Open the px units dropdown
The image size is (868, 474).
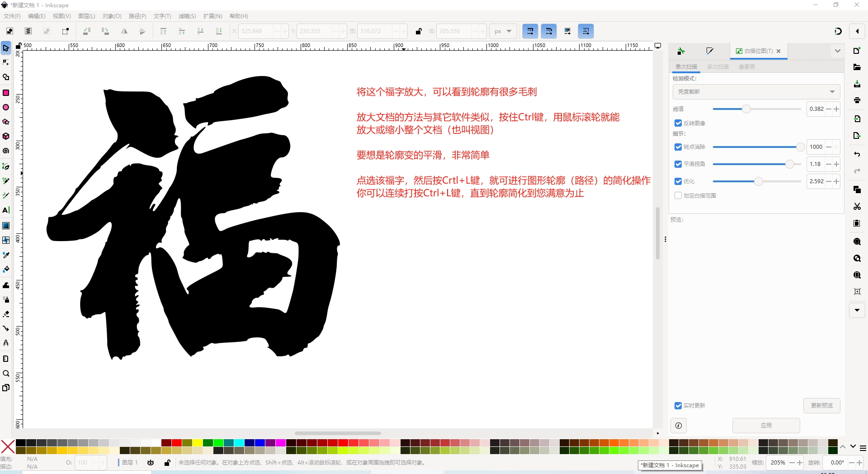point(503,31)
